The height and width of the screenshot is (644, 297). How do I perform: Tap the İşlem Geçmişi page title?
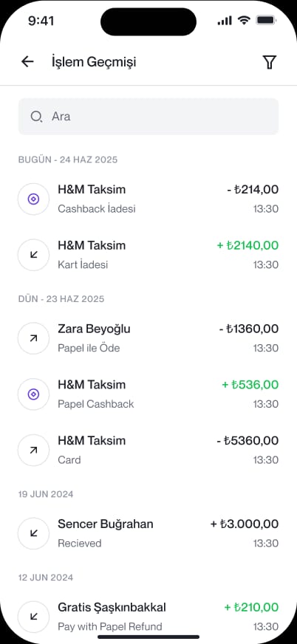(x=94, y=63)
